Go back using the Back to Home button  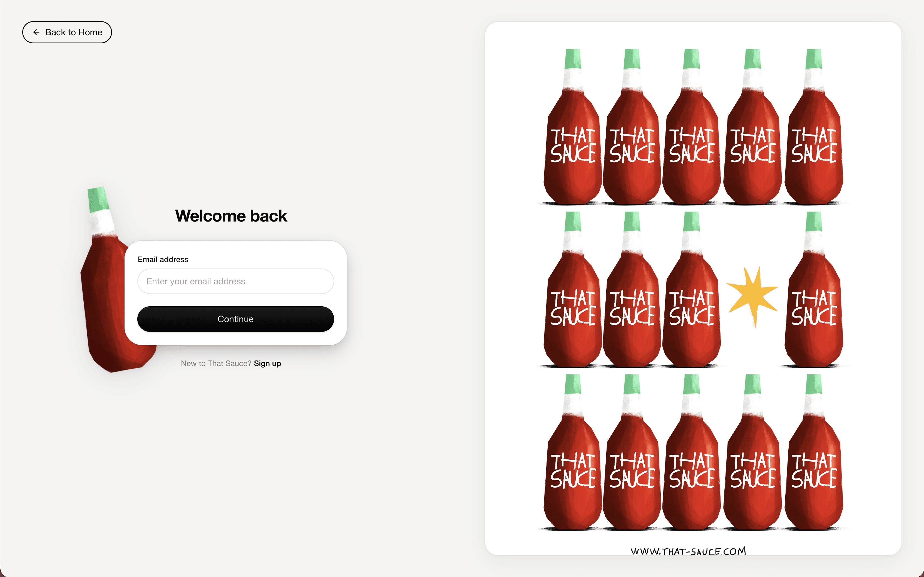tap(67, 33)
